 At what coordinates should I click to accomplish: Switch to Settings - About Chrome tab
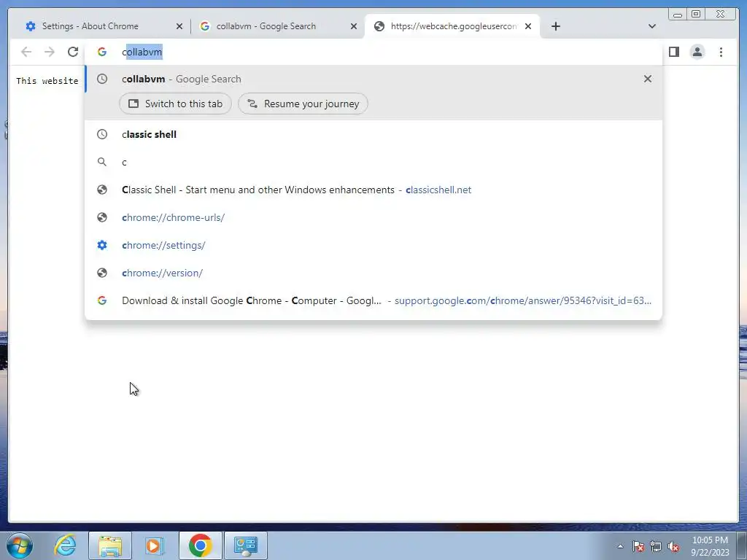pos(90,26)
